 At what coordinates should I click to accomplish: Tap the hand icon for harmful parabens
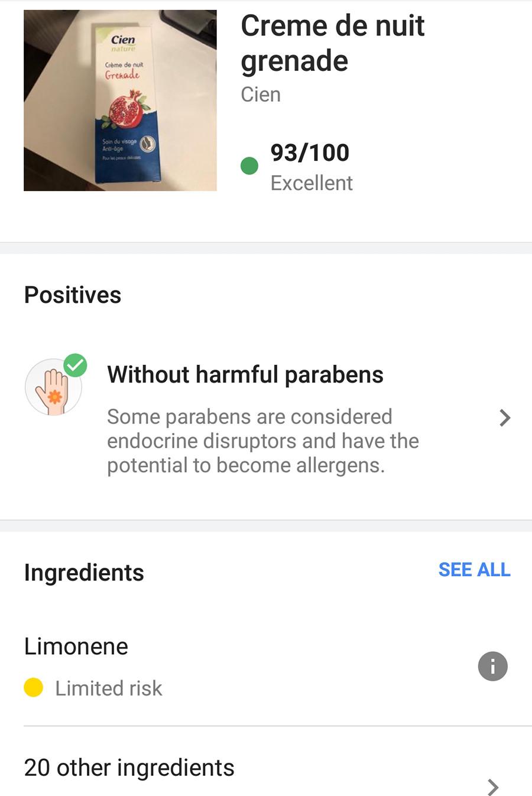click(53, 389)
